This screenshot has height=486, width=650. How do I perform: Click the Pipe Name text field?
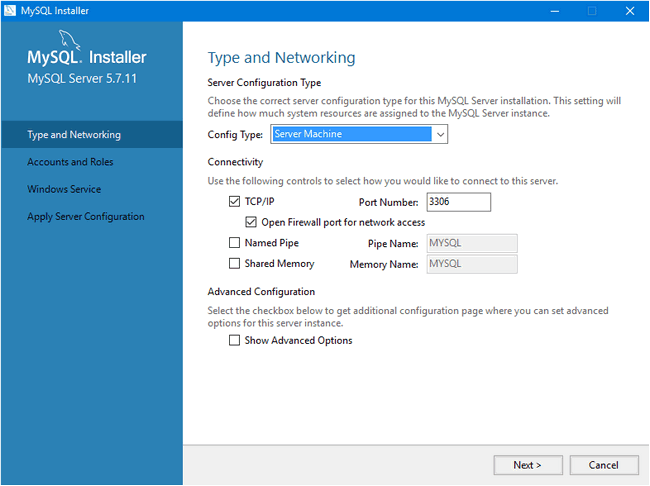(471, 243)
